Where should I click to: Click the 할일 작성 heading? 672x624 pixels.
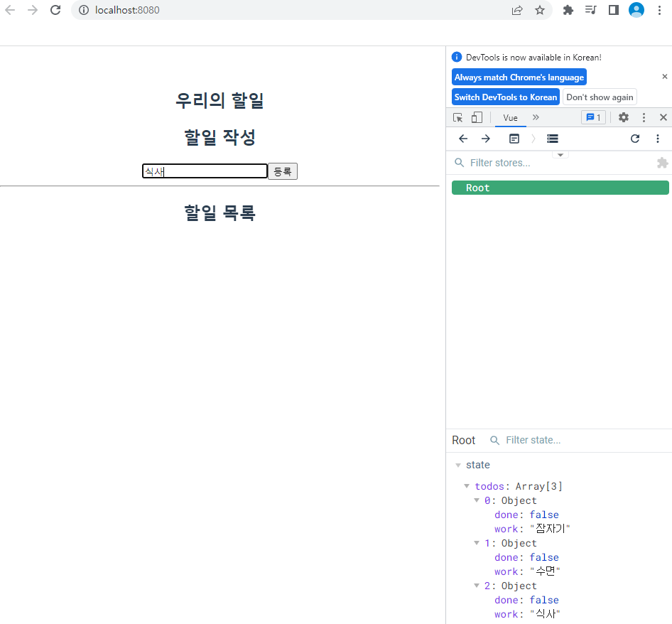point(220,137)
